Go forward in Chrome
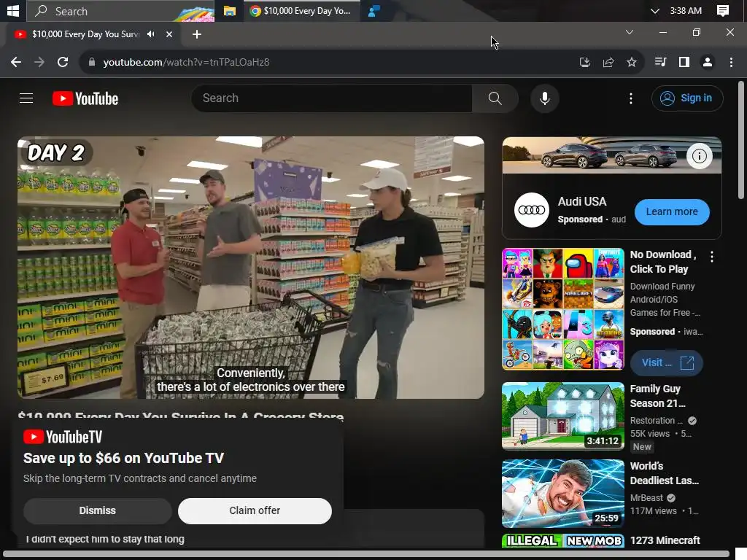The width and height of the screenshot is (747, 560). click(39, 63)
